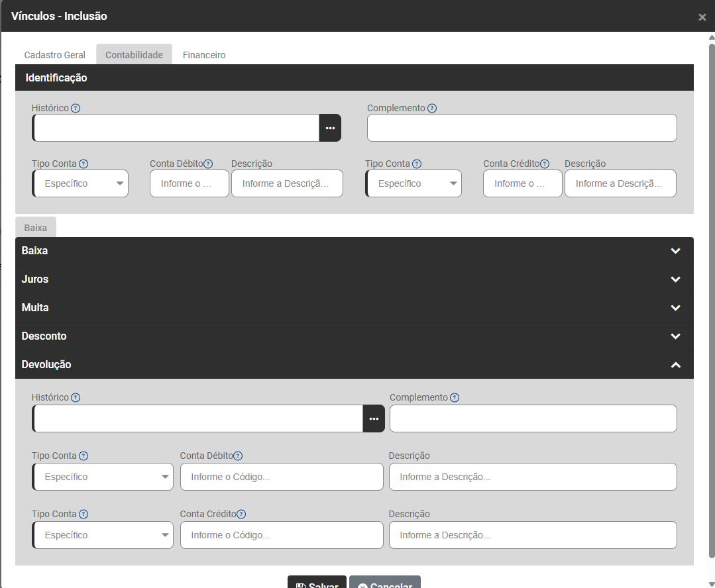Open Histórico lookup in Devolução section
Viewport: 715px width, 588px height.
point(374,418)
